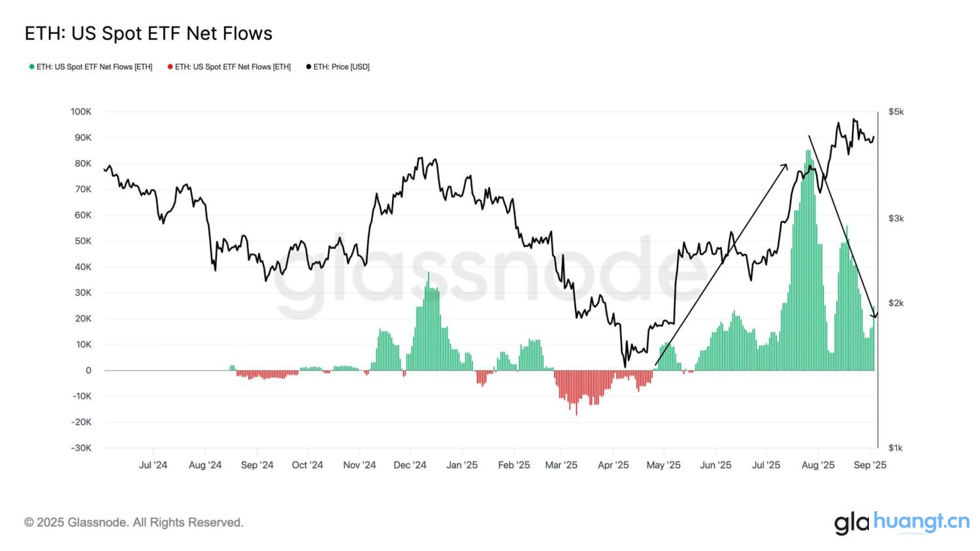This screenshot has width=980, height=551.
Task: Click the Glassnode copyright notice text
Action: [134, 522]
